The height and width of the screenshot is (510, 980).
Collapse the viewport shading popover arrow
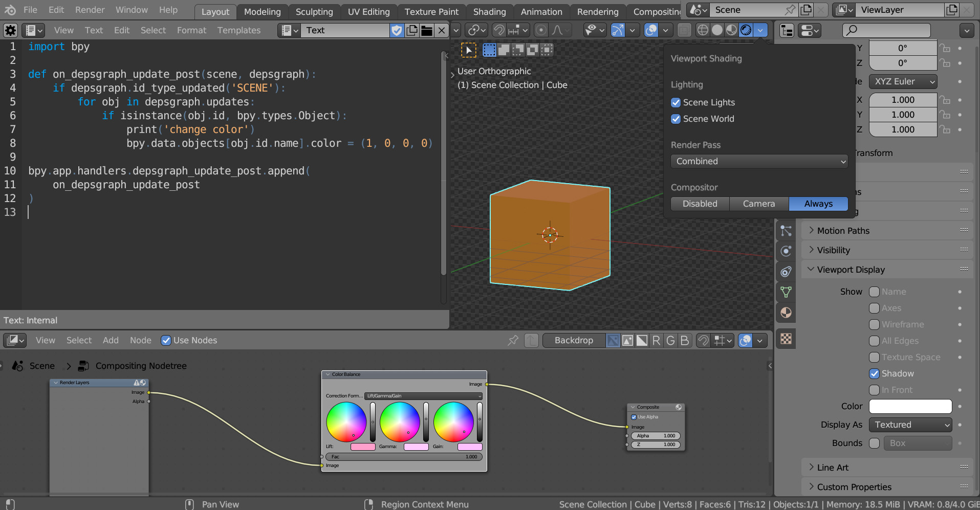pyautogui.click(x=760, y=31)
